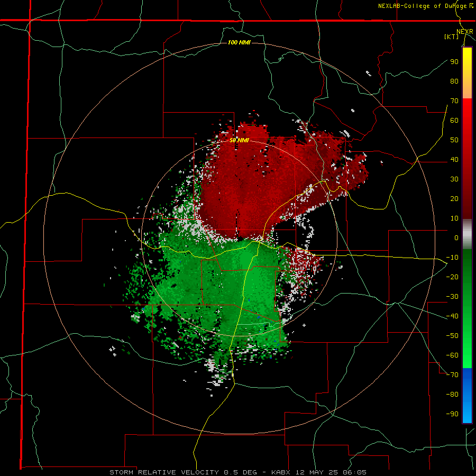476x476 pixels.
Task: Click the -80 value on velocity scale
Action: click(452, 395)
